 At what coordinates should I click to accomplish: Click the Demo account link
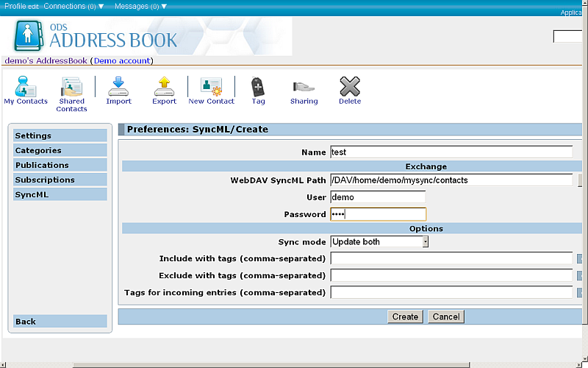coord(122,60)
